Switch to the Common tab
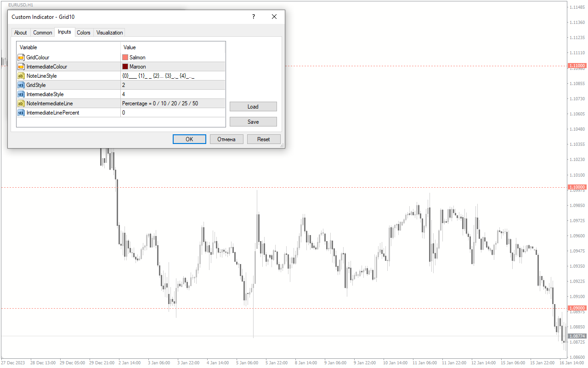Viewport: 588px width, 368px height. 43,33
